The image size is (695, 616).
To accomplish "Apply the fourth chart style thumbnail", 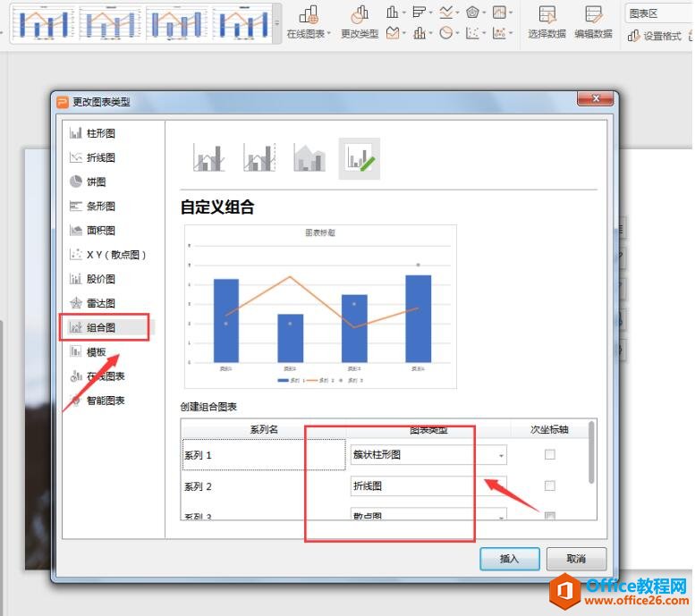I will coord(242,23).
